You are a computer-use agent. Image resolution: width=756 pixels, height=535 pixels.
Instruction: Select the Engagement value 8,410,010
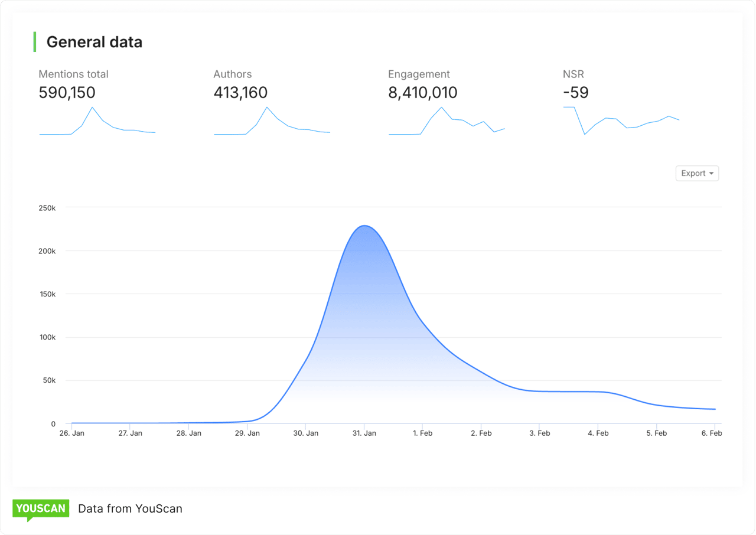tap(422, 93)
